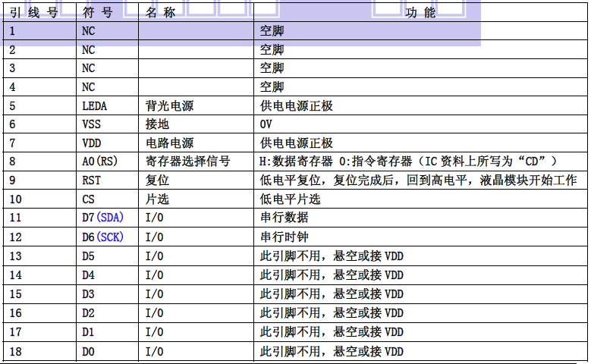Click the blue (SCK) text

click(x=110, y=237)
